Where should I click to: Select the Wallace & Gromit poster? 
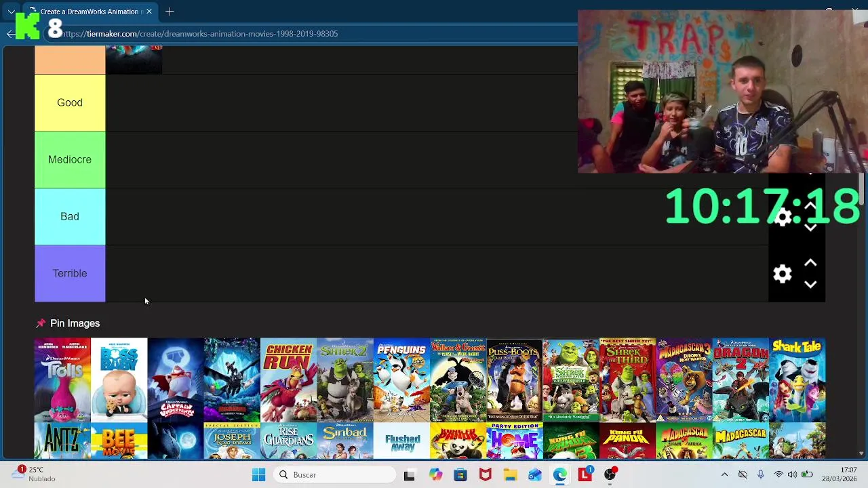click(x=458, y=380)
